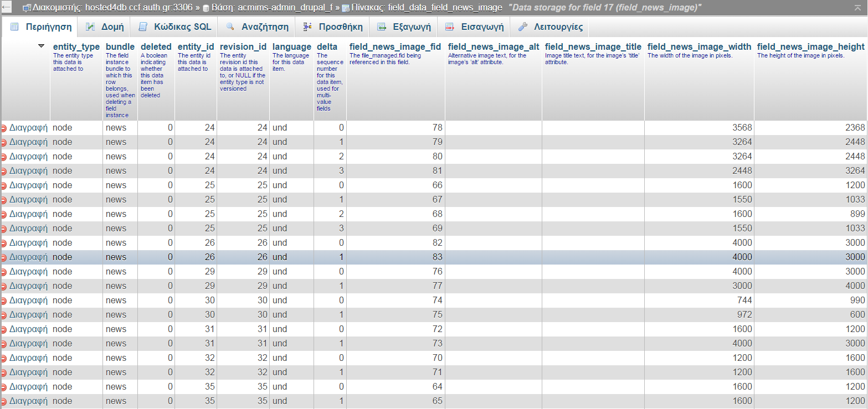Switch to the Περιήγηση tab
This screenshot has width=868, height=409.
coord(40,27)
